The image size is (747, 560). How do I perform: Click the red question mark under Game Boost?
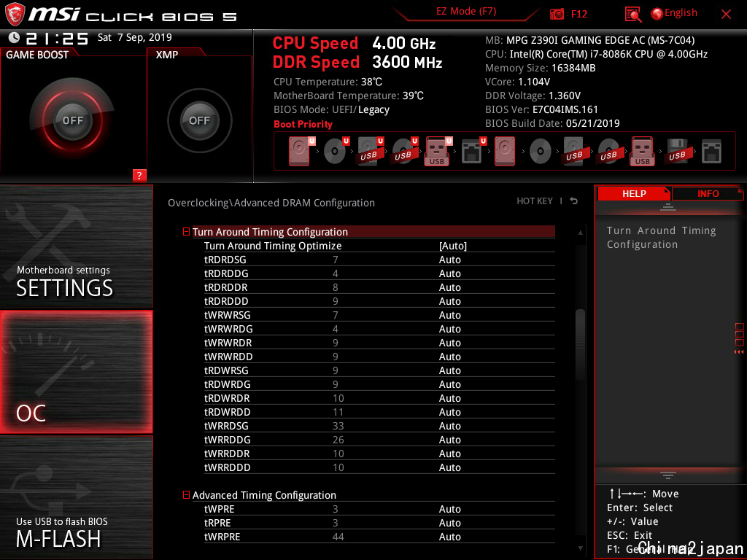click(x=139, y=175)
